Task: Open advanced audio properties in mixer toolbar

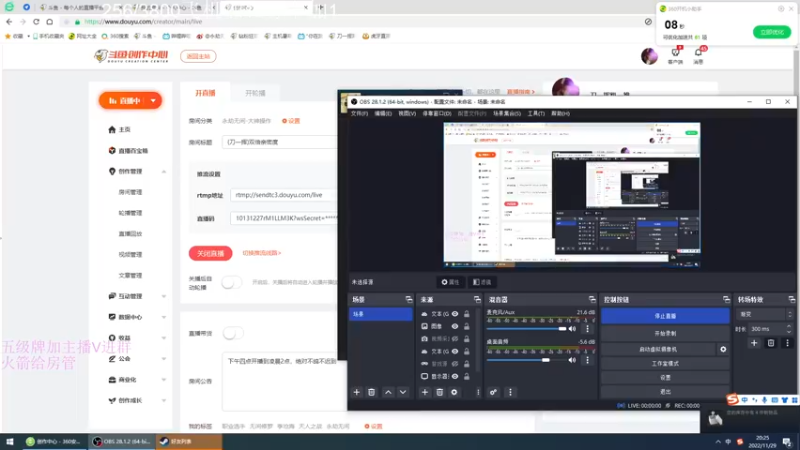Action: click(x=493, y=392)
